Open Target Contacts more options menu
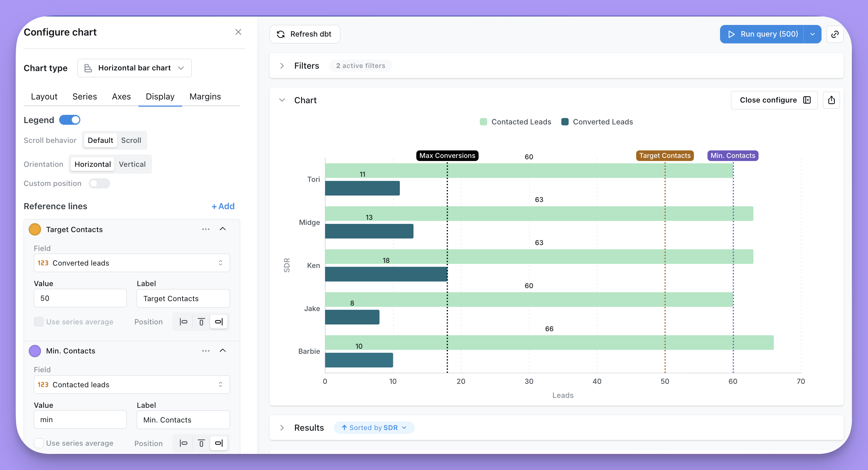 tap(206, 229)
